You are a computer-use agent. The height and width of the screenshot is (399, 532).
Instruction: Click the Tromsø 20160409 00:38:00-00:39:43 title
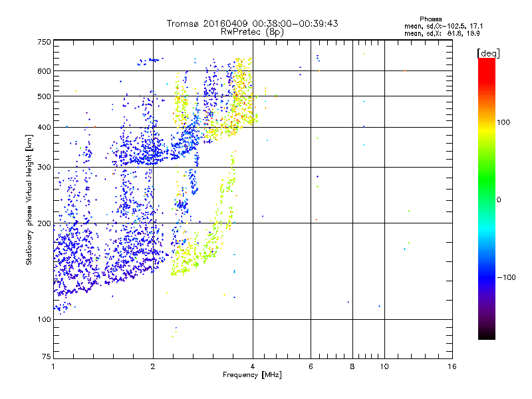click(252, 23)
